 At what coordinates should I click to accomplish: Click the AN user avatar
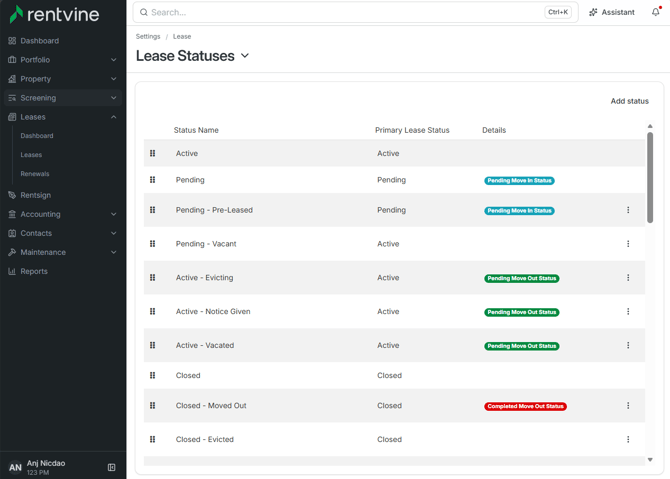[15, 467]
